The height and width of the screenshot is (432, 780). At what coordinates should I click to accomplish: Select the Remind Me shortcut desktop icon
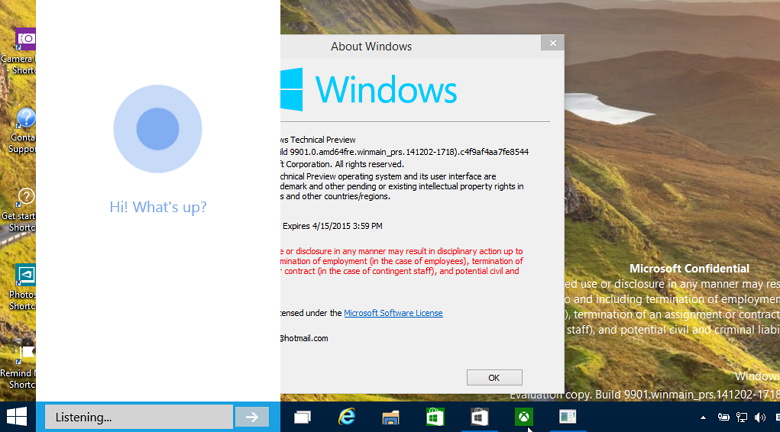20,367
